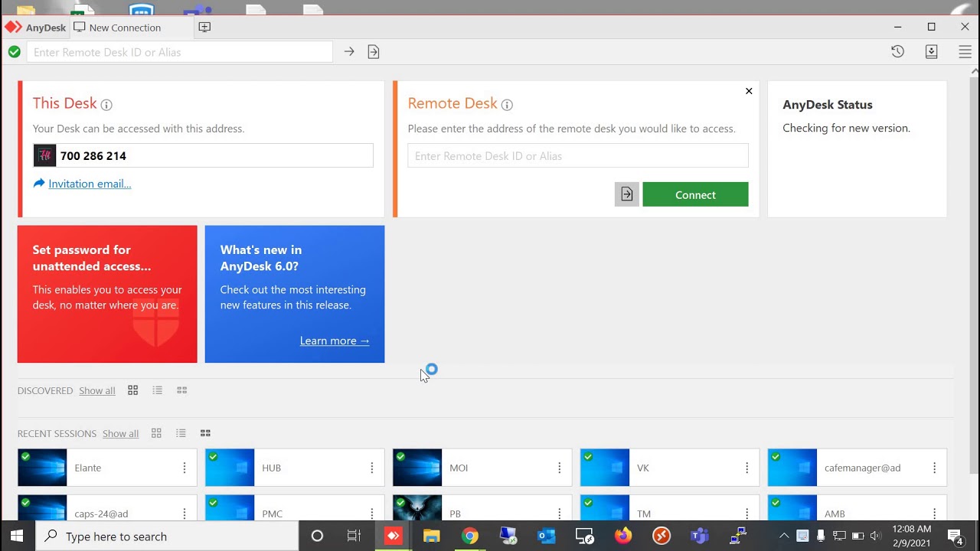Open the HUB recent session
The height and width of the screenshot is (551, 980).
[295, 468]
